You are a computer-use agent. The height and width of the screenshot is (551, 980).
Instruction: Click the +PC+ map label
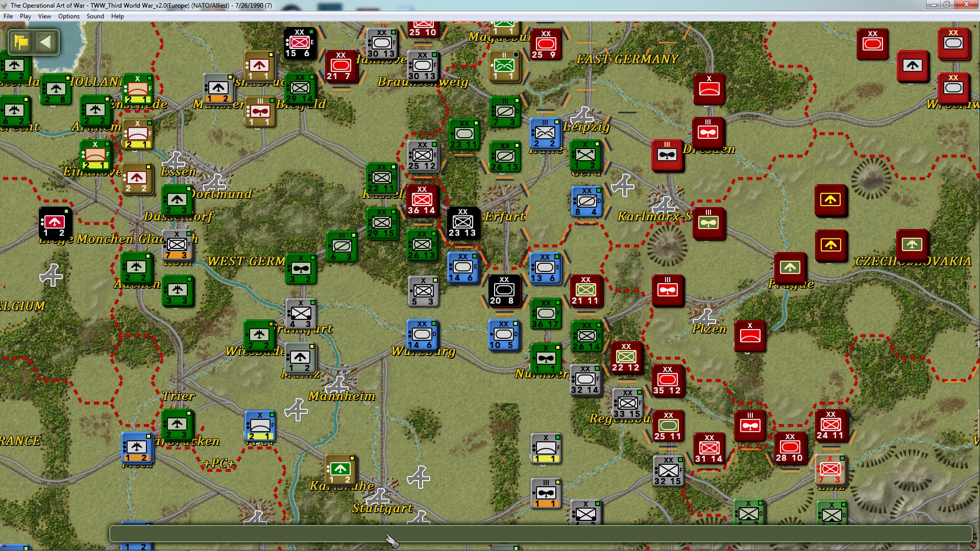(x=218, y=463)
